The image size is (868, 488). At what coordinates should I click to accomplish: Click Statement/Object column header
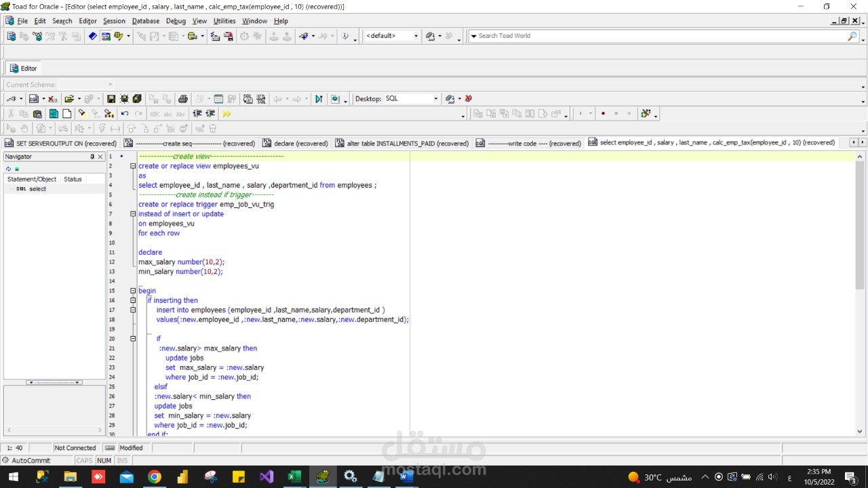(x=32, y=180)
